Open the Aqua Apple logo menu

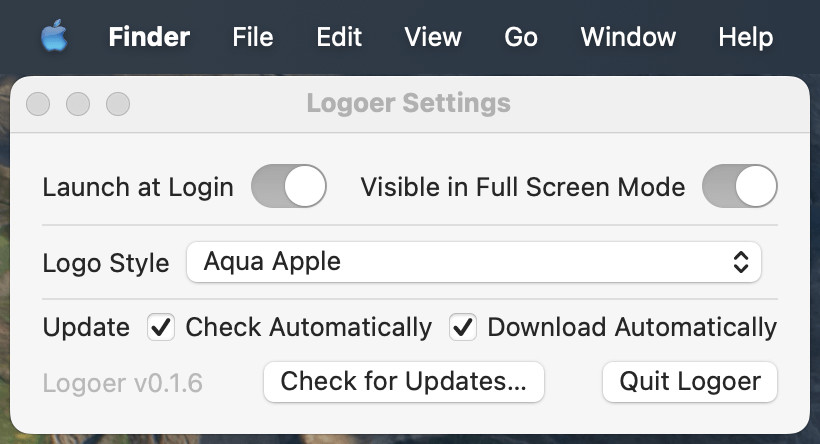point(54,36)
